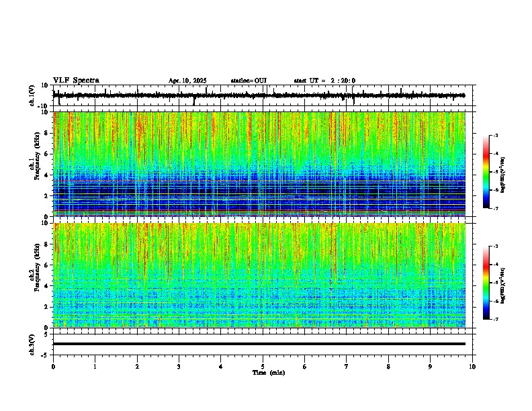Pick the ch.2 spectrogram color scale bar
532x411 pixels.
(x=486, y=283)
